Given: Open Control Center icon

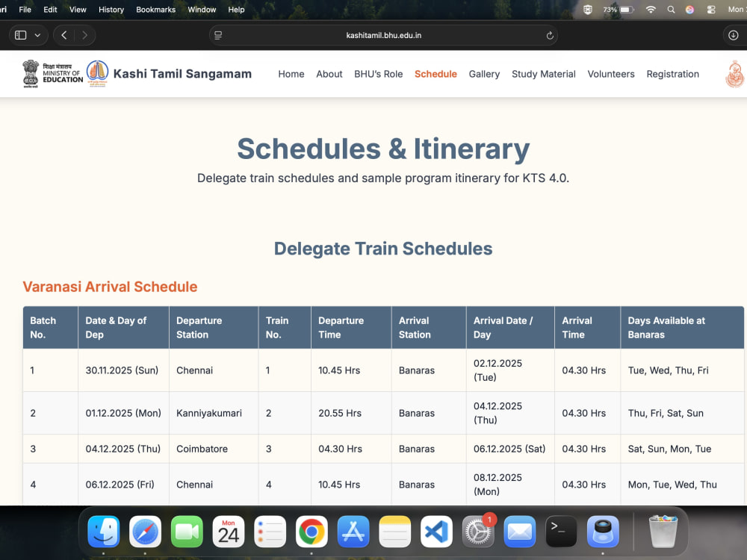Looking at the screenshot, I should [711, 10].
